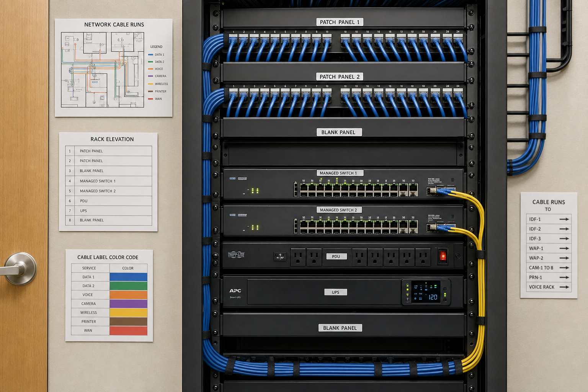Image resolution: width=588 pixels, height=392 pixels.
Task: Click the PATCH PANEL 1 label on the rack
Action: [340, 22]
